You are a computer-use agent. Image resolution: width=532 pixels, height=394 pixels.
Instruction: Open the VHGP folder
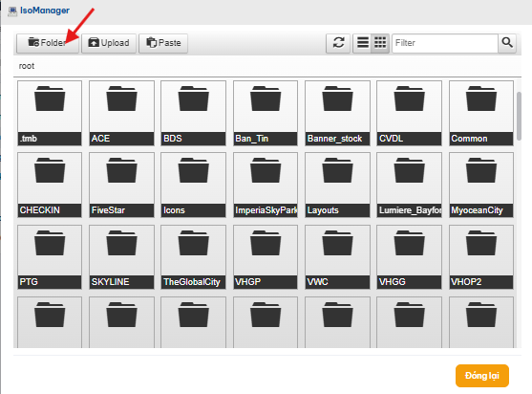point(266,257)
